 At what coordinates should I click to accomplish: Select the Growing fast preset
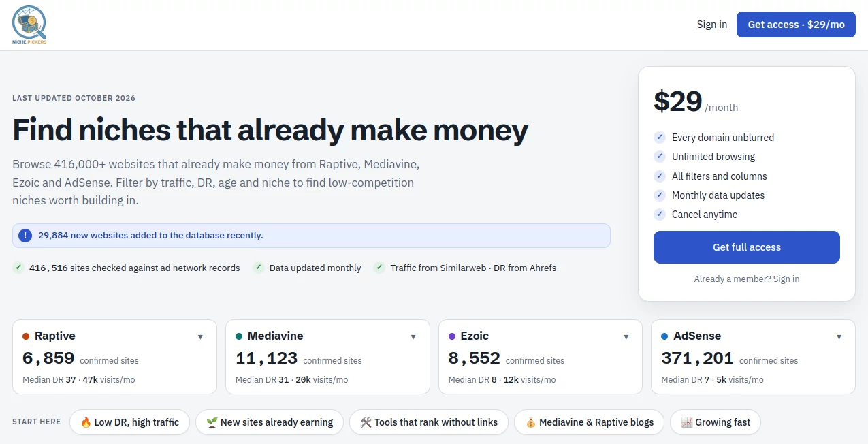pyautogui.click(x=716, y=422)
